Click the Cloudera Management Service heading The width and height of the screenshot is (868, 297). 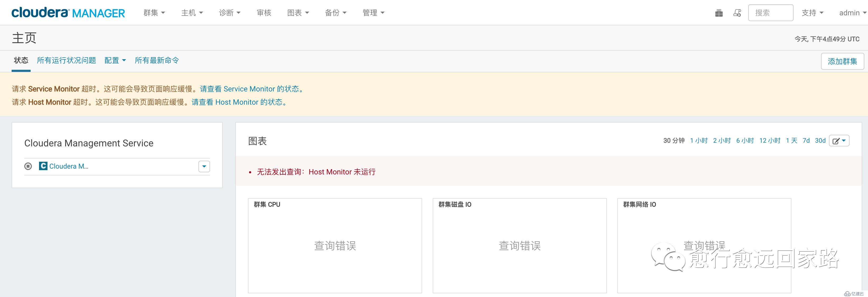click(89, 143)
